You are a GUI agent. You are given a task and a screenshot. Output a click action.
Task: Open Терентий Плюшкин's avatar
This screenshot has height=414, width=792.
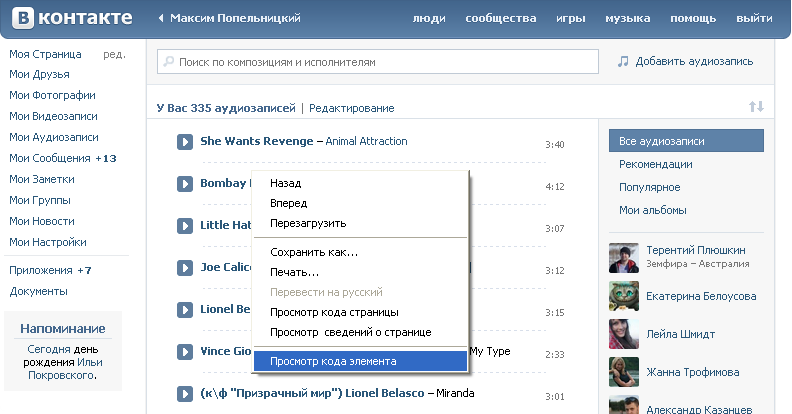(624, 257)
